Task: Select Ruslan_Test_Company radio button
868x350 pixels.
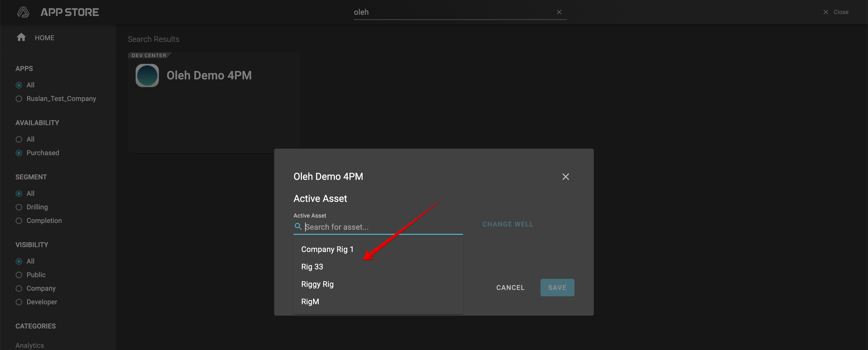Action: [x=19, y=99]
